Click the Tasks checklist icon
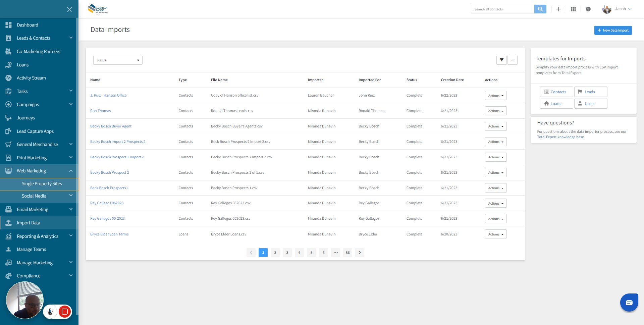 pyautogui.click(x=9, y=91)
